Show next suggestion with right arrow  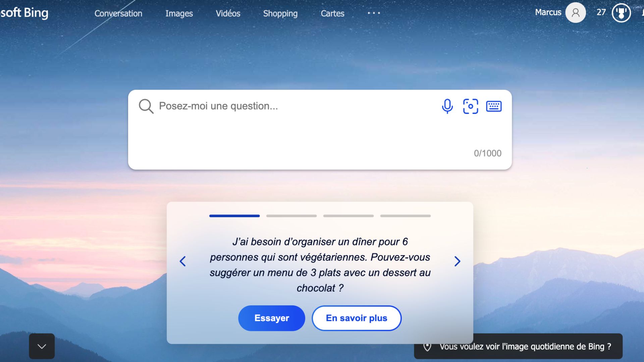pos(457,261)
